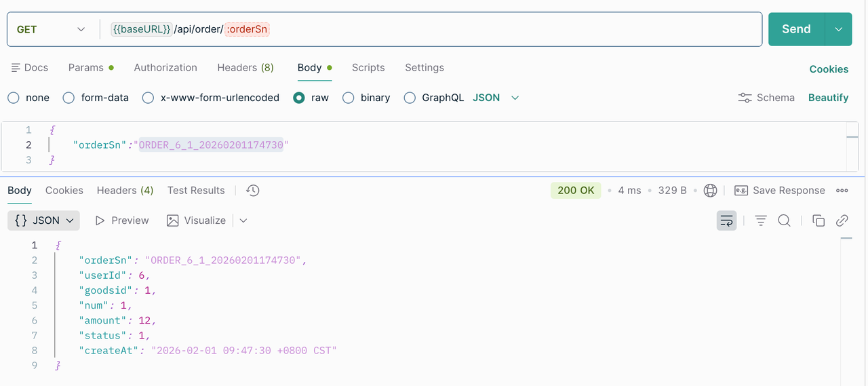Image resolution: width=868 pixels, height=386 pixels.
Task: Expand the Send button arrow dropdown
Action: pos(839,29)
